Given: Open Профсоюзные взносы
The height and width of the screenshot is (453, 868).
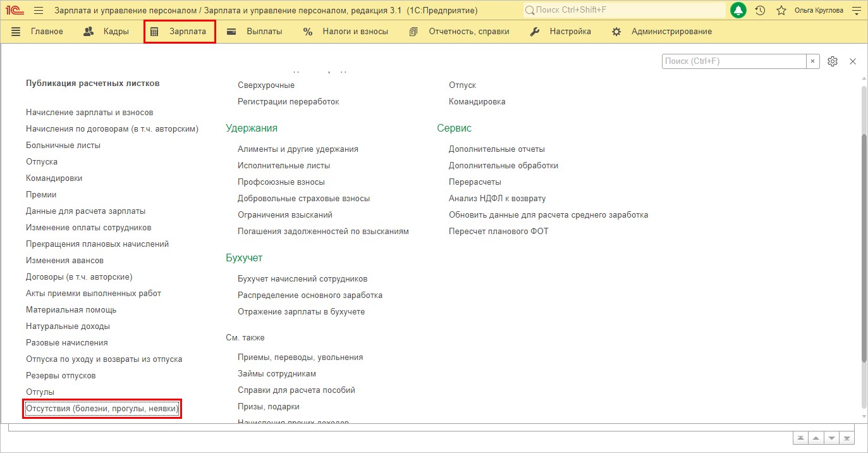Looking at the screenshot, I should [x=281, y=182].
